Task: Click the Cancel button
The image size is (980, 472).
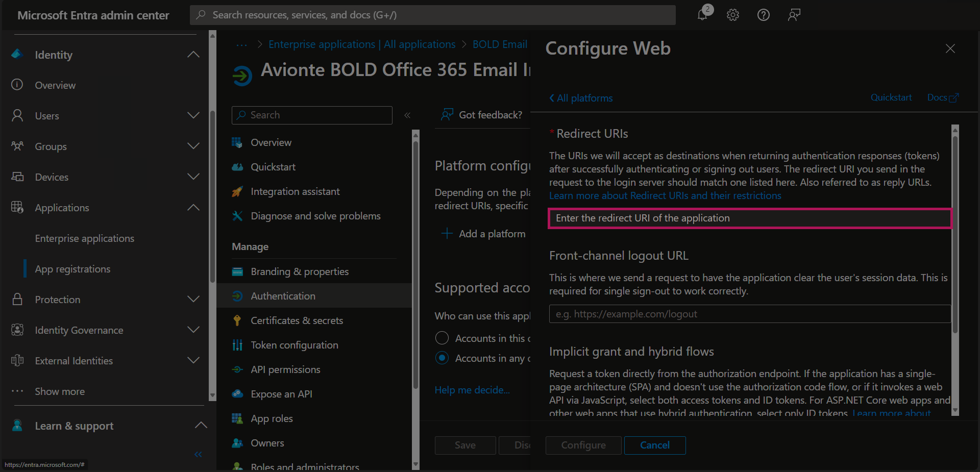Action: pos(655,445)
